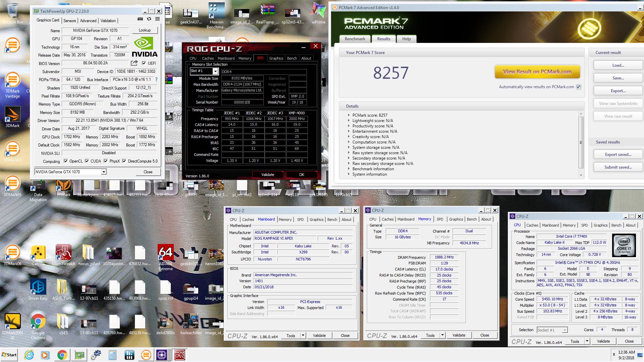This screenshot has height=362, width=644.
Task: Toggle the CUDA checkbox
Action: 87,161
